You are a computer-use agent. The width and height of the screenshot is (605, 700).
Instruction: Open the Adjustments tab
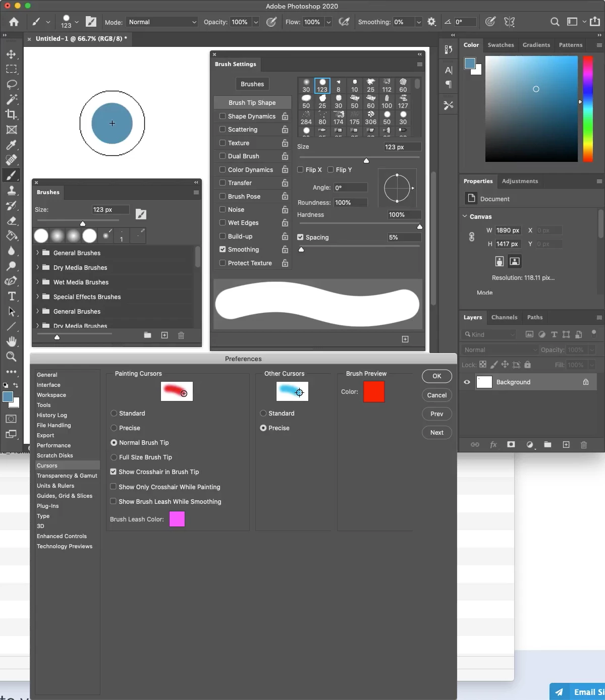click(x=520, y=181)
